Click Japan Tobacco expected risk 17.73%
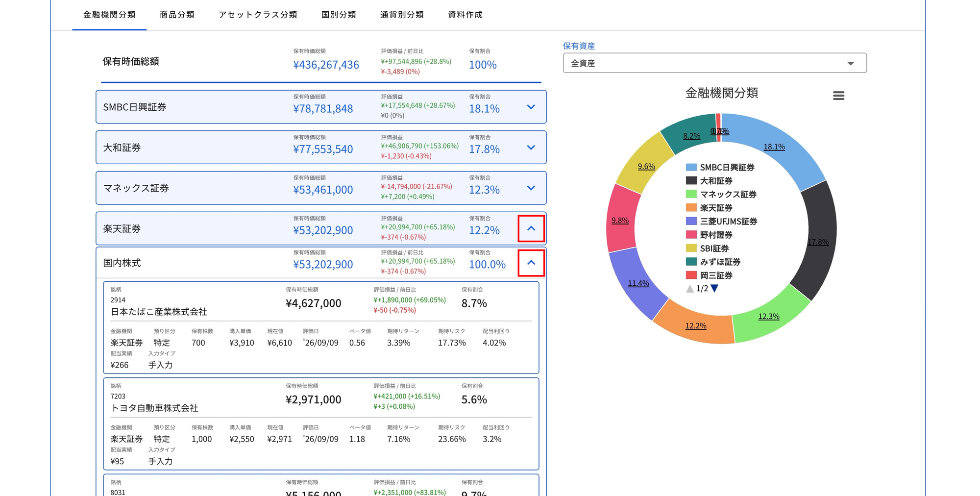The width and height of the screenshot is (980, 496). coord(452,343)
